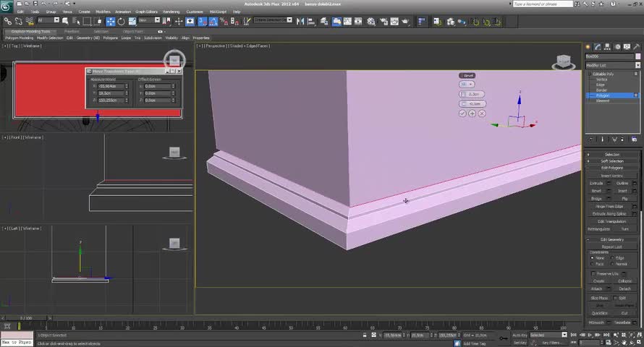Image resolution: width=644 pixels, height=347 pixels.
Task: Select the Move tool in main toolbar
Action: point(111,21)
